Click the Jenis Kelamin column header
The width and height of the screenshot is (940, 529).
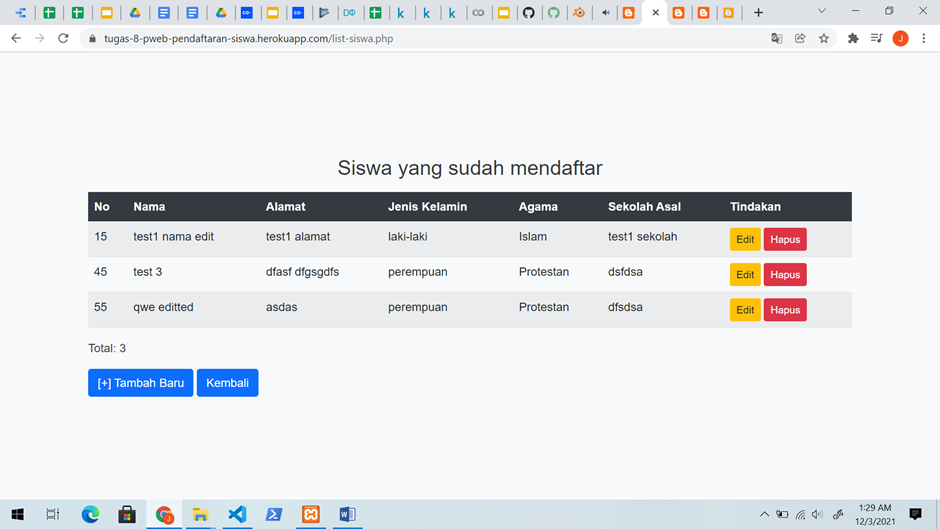click(x=427, y=207)
